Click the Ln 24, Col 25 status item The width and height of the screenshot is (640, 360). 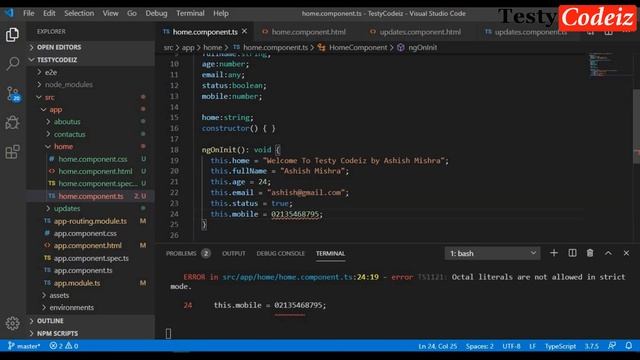tap(438, 346)
